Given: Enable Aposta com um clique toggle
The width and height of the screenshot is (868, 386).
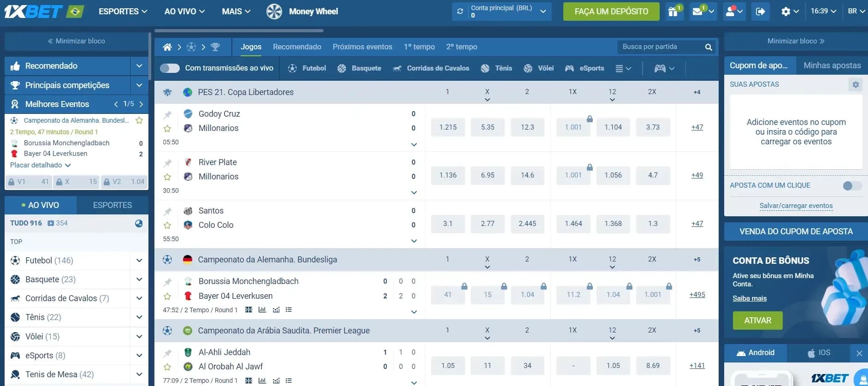Looking at the screenshot, I should click(x=852, y=186).
